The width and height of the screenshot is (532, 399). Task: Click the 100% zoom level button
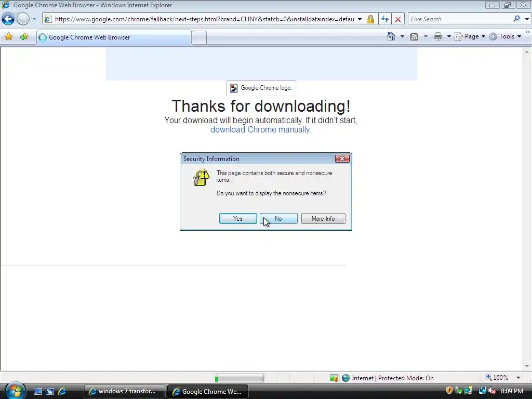point(497,378)
